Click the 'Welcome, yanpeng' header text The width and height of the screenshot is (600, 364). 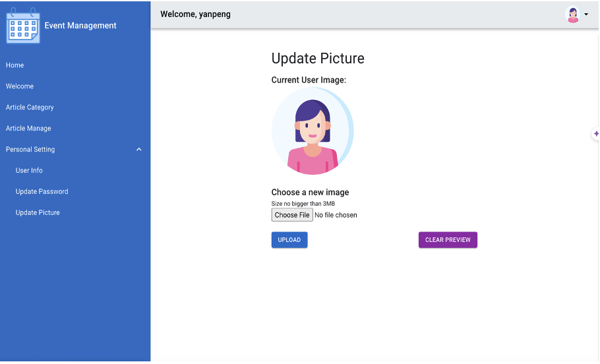pyautogui.click(x=196, y=14)
